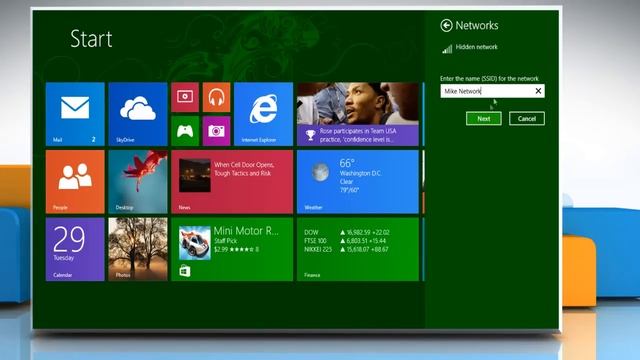Open the Calendar tile showing 29

(75, 249)
